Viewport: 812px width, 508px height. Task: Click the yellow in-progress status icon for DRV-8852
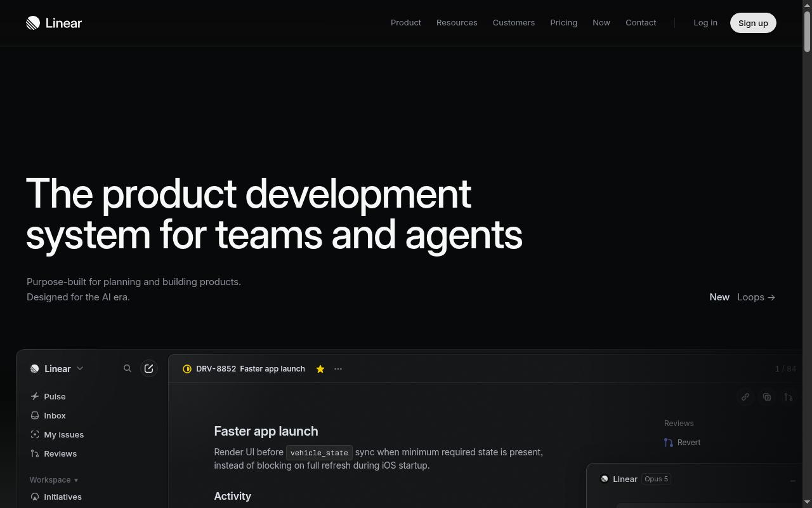coord(187,369)
